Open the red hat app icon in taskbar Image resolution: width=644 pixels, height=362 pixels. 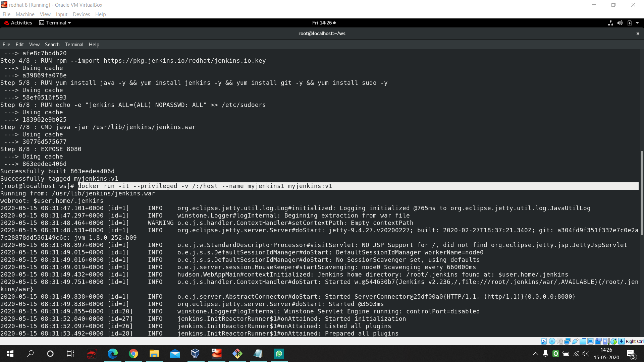tap(92, 354)
